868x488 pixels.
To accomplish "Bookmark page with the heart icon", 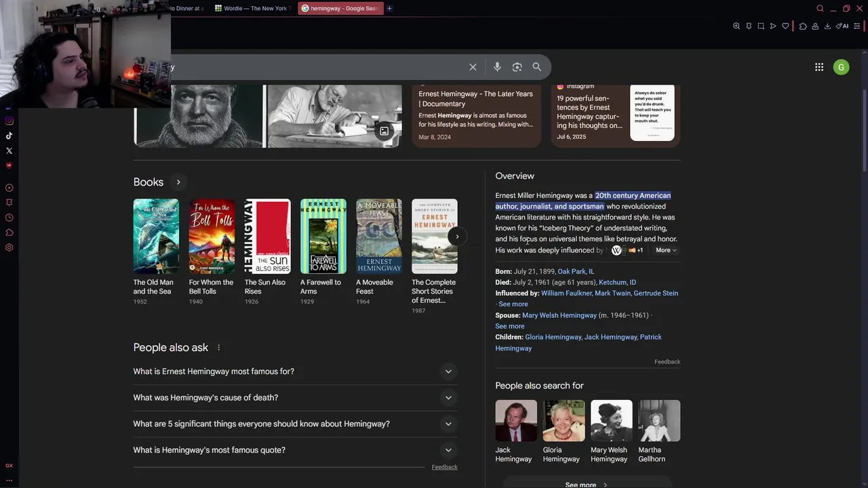I will coord(785,26).
